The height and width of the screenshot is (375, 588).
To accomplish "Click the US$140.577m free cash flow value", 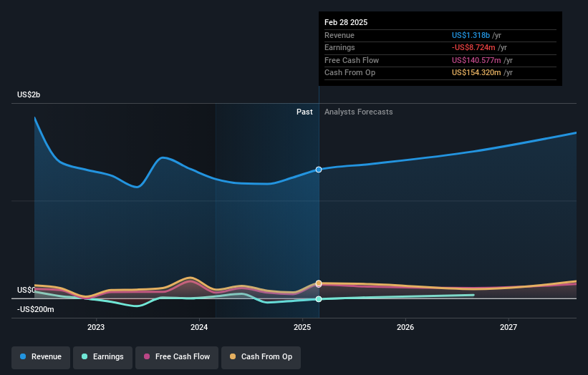I will click(x=476, y=60).
